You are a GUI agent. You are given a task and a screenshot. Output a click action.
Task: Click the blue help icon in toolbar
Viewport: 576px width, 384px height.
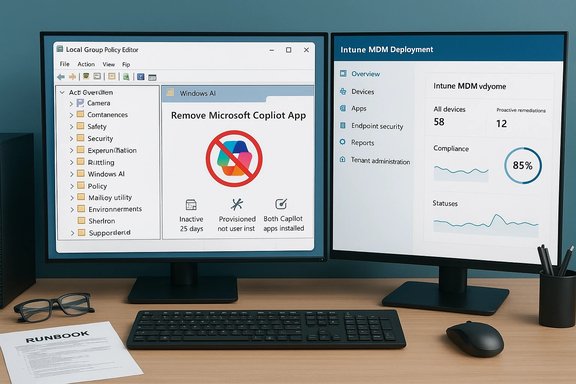pyautogui.click(x=140, y=77)
